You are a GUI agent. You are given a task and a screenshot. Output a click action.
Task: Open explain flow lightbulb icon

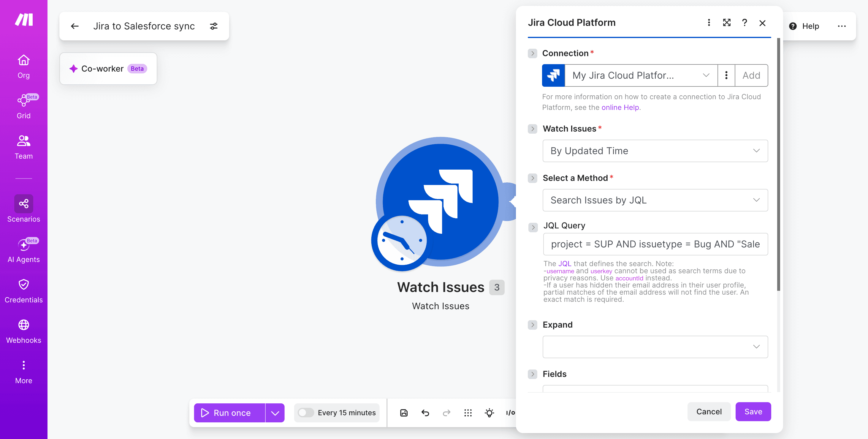[489, 413]
